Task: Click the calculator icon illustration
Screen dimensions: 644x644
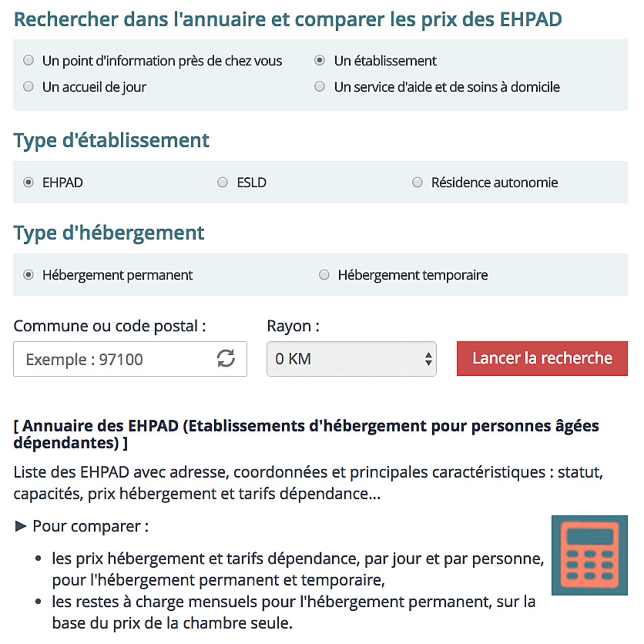Action: click(x=589, y=555)
